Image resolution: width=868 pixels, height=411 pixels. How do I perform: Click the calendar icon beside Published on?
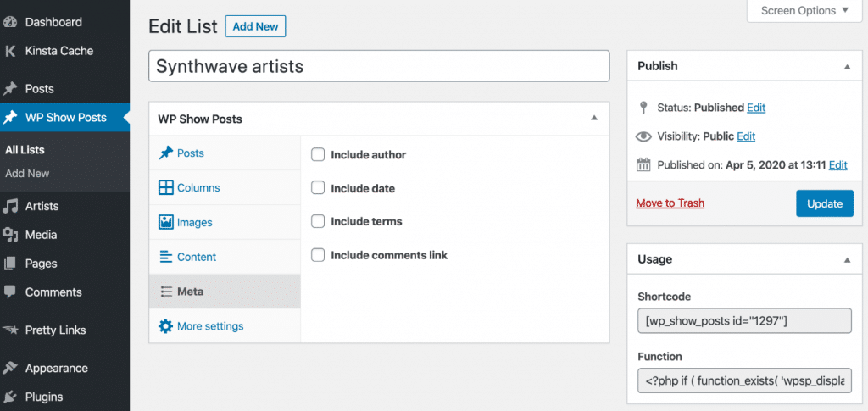click(x=643, y=165)
